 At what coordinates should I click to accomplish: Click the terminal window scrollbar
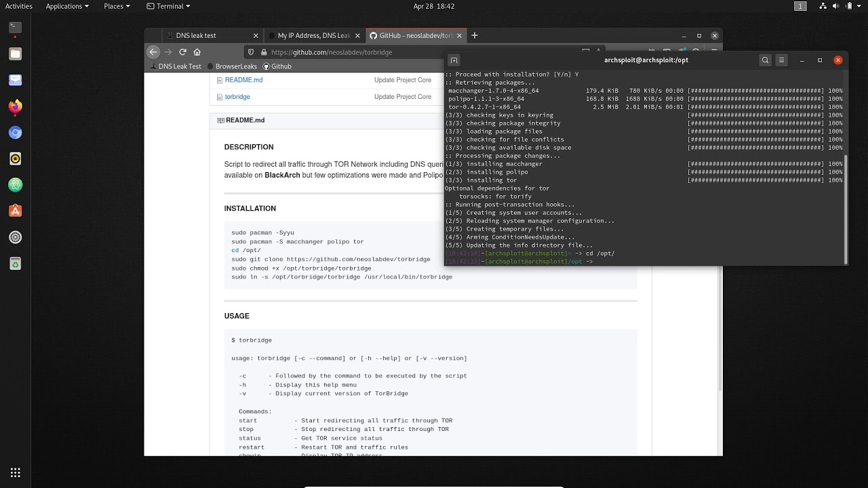(845, 209)
